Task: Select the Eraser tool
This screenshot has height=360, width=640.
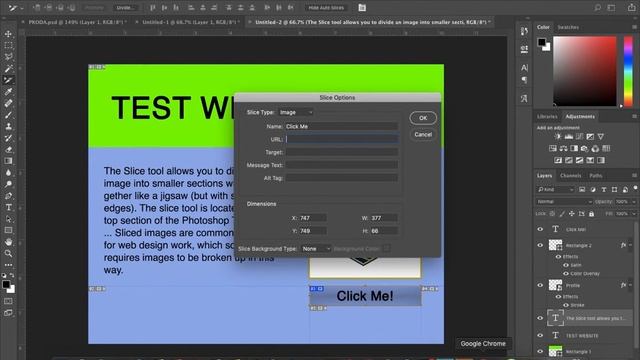Action: coord(8,149)
